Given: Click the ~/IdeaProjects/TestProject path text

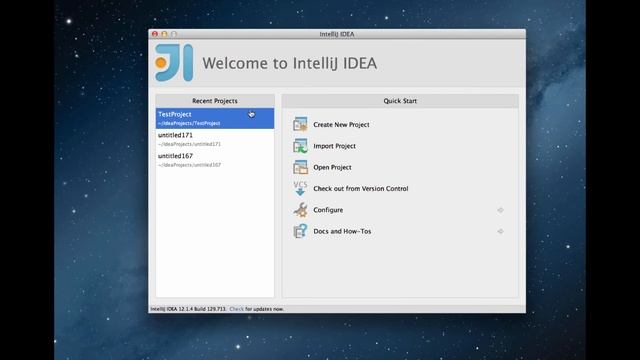Looking at the screenshot, I should click(x=189, y=123).
